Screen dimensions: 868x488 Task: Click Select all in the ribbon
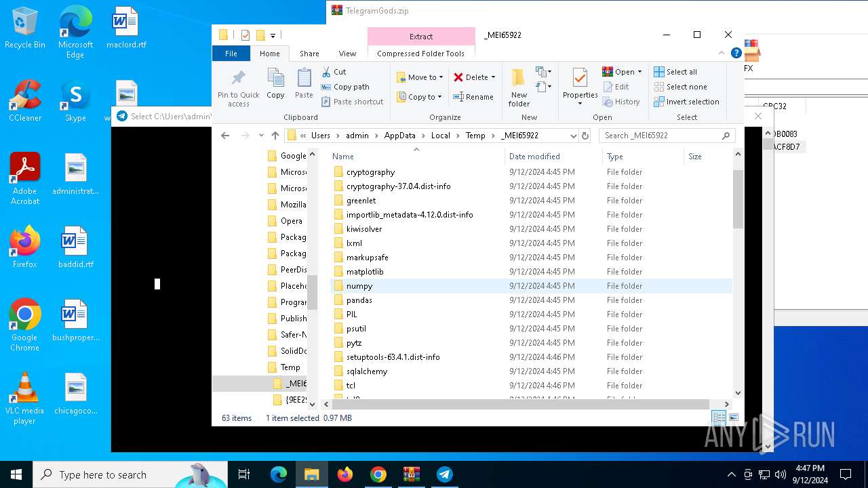pyautogui.click(x=675, y=72)
